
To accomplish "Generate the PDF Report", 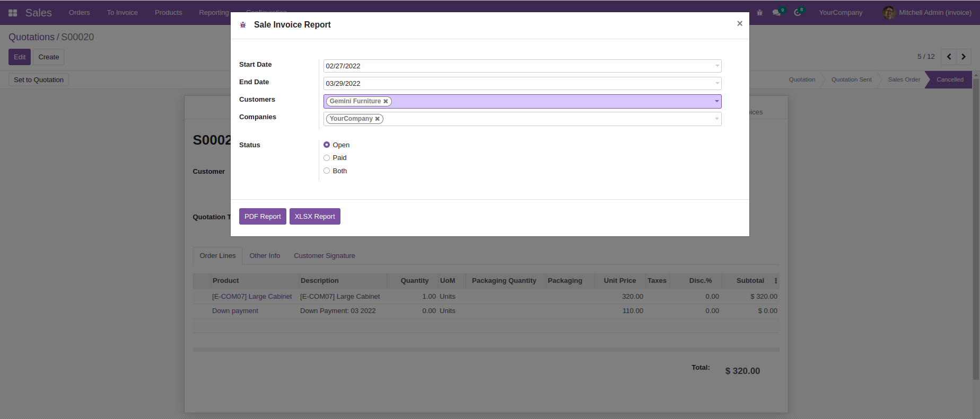I will coord(262,217).
